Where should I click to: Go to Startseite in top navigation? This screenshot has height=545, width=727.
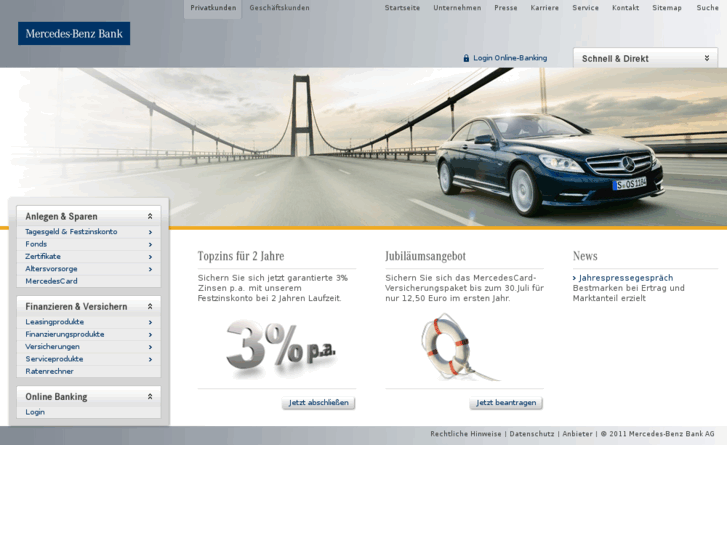click(402, 8)
